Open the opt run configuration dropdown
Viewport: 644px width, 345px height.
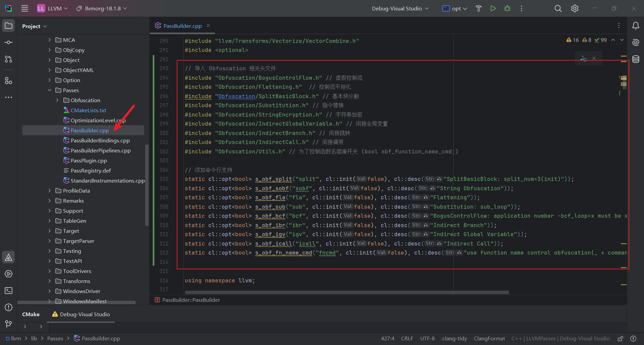[455, 8]
